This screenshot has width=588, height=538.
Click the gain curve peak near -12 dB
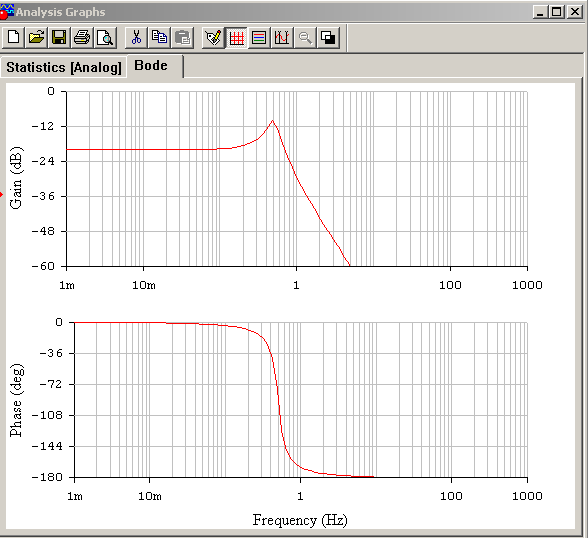click(x=273, y=121)
